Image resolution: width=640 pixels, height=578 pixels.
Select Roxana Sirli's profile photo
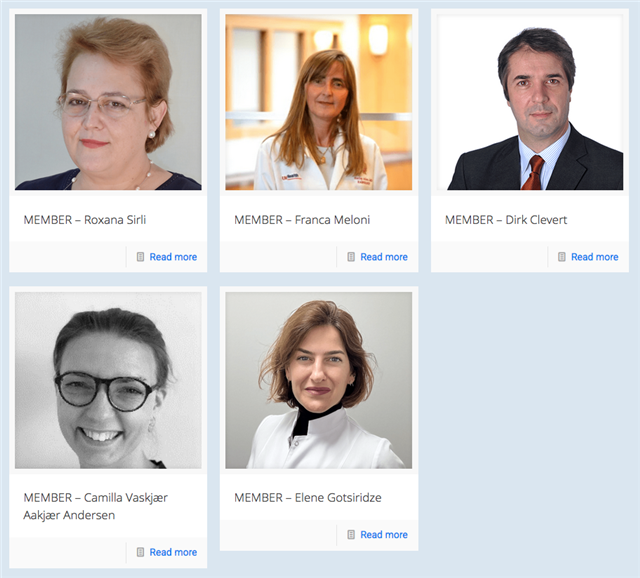(x=108, y=102)
